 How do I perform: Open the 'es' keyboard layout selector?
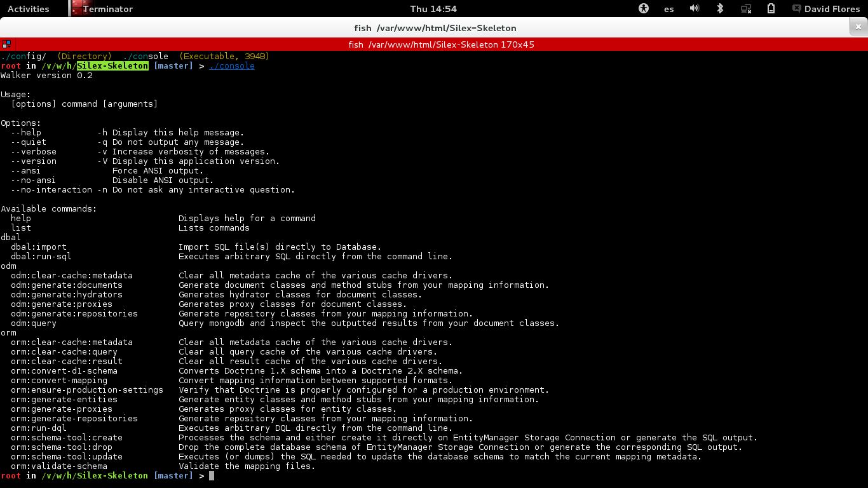point(669,9)
